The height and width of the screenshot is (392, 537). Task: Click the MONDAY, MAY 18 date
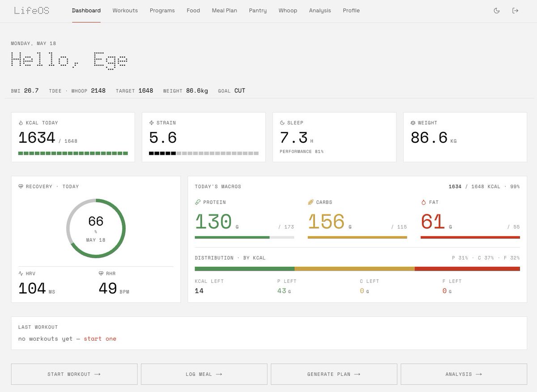[x=34, y=43]
